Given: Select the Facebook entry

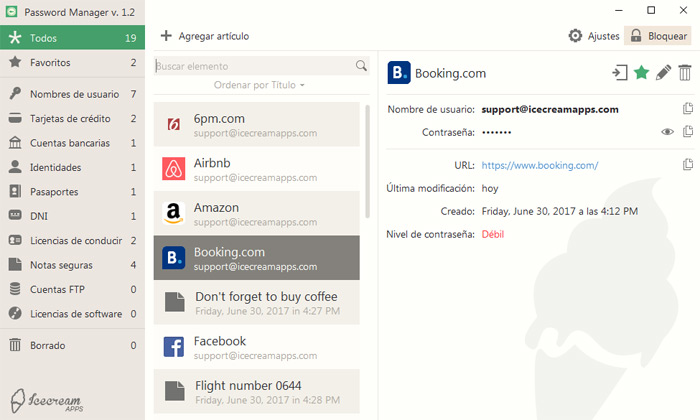Looking at the screenshot, I should tap(257, 347).
